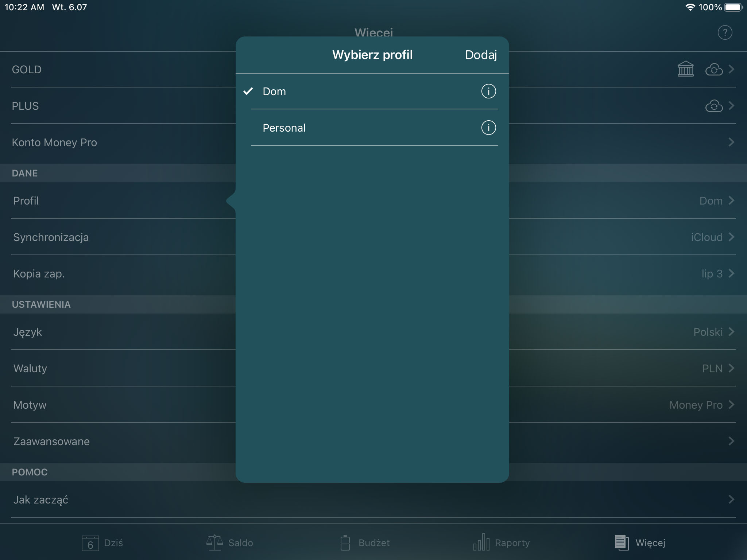Tap the Dodaj button to add profile
This screenshot has height=560, width=747.
click(480, 54)
